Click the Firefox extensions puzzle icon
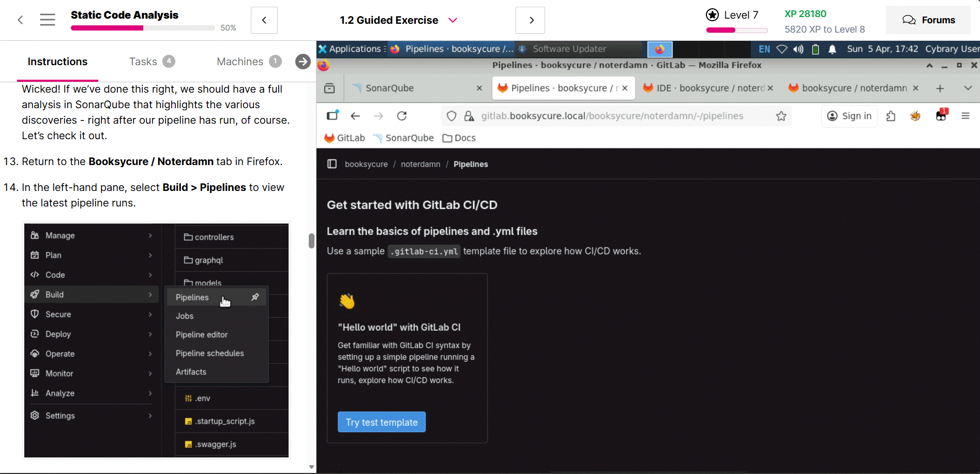 [x=891, y=116]
